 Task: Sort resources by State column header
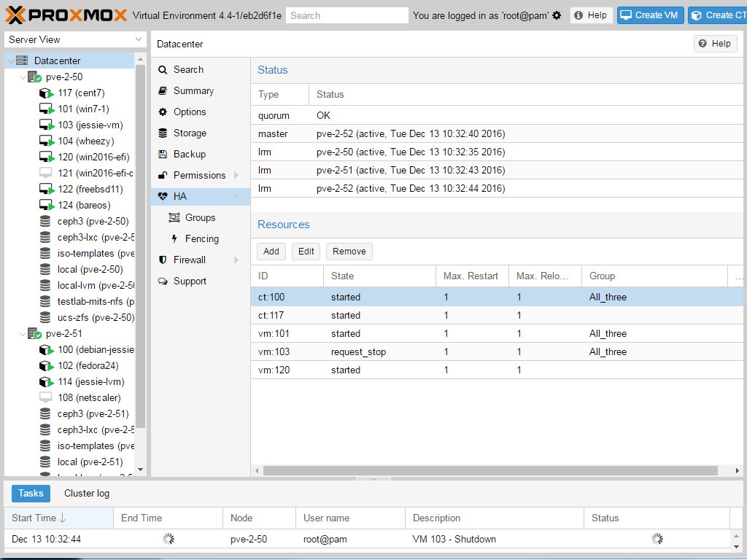379,276
